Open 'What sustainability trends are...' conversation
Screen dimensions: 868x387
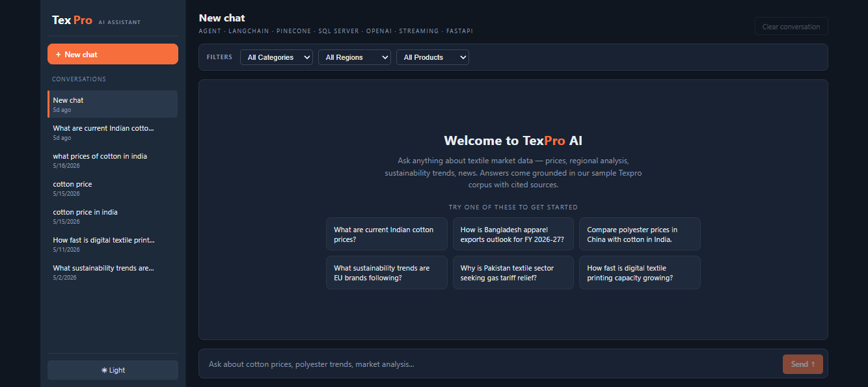point(113,272)
